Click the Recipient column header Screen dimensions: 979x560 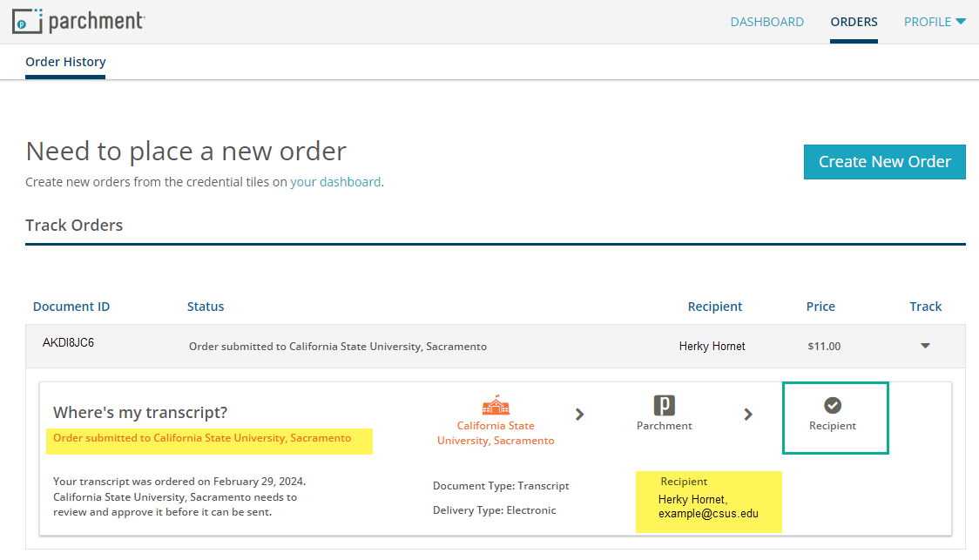[x=714, y=307]
